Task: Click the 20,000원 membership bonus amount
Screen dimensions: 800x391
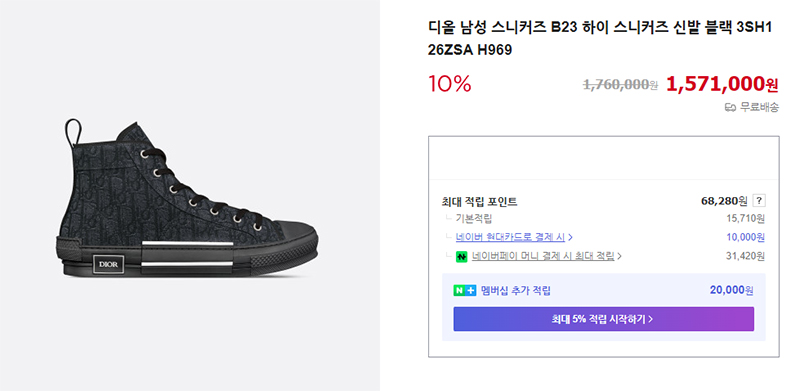Action: 732,290
